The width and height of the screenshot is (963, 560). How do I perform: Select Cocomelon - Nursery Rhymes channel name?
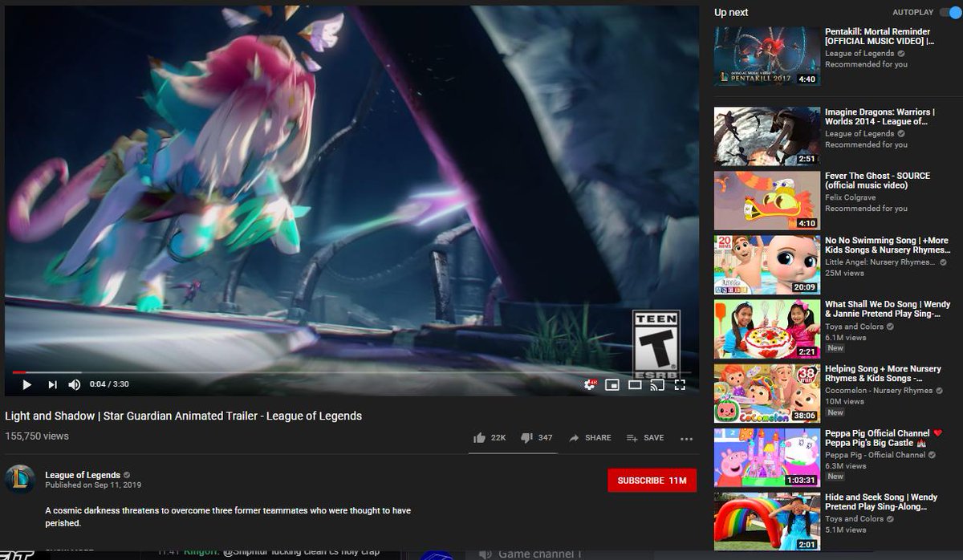tap(879, 390)
